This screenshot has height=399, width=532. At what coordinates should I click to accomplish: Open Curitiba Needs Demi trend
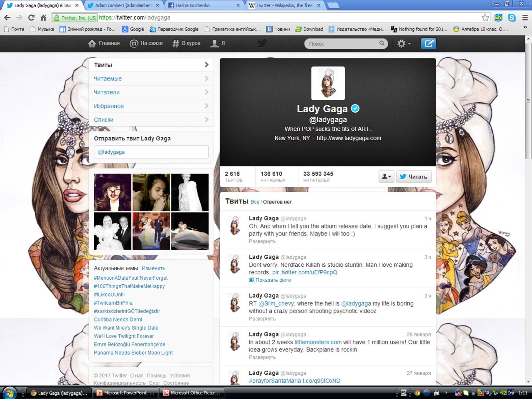[x=118, y=320]
